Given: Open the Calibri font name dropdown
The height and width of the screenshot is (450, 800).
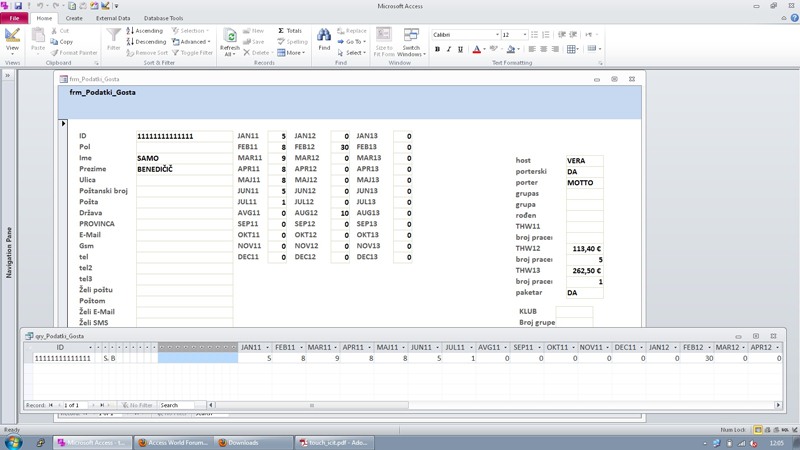Looking at the screenshot, I should click(496, 35).
